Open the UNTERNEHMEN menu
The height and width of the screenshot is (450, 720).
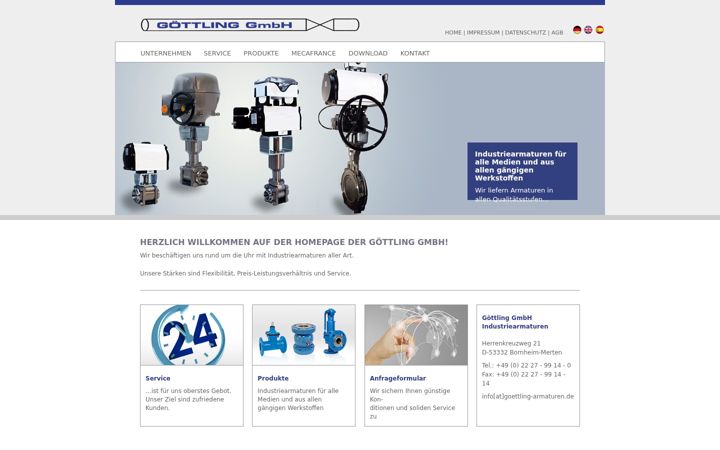(x=166, y=53)
